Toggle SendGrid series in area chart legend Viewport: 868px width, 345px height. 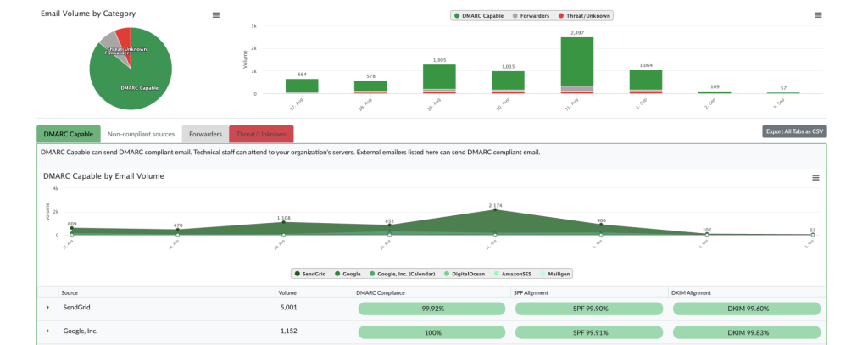tap(310, 274)
